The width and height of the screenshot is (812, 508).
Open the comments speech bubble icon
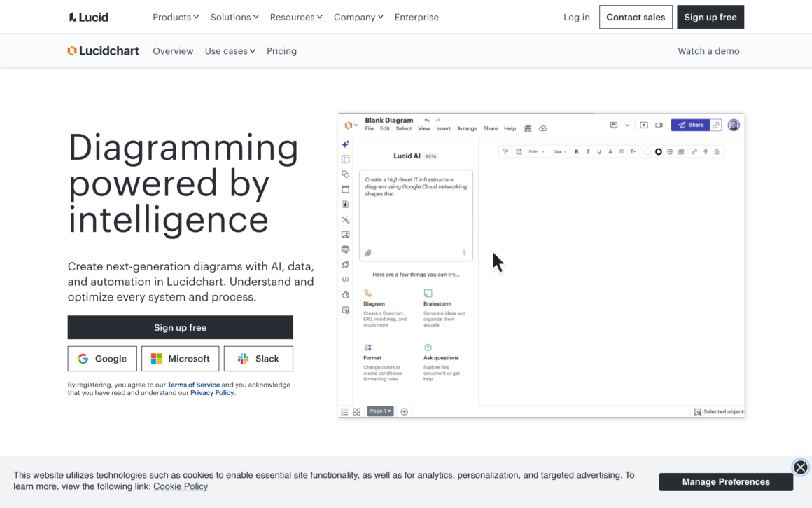[614, 125]
